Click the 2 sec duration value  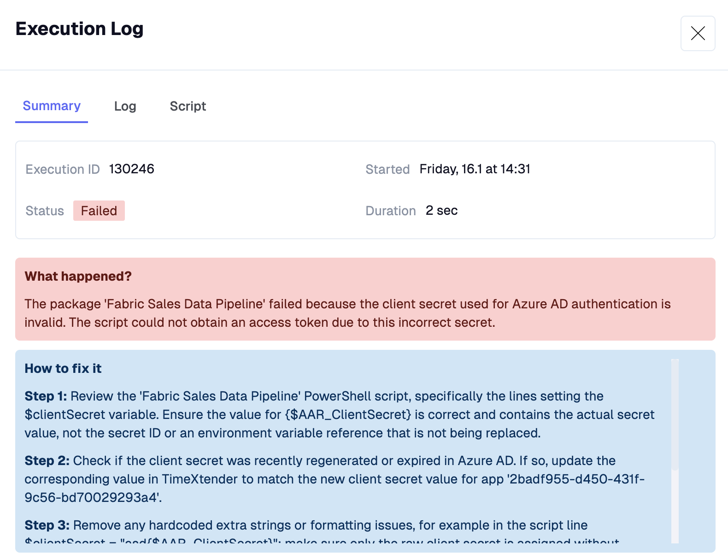click(x=441, y=211)
